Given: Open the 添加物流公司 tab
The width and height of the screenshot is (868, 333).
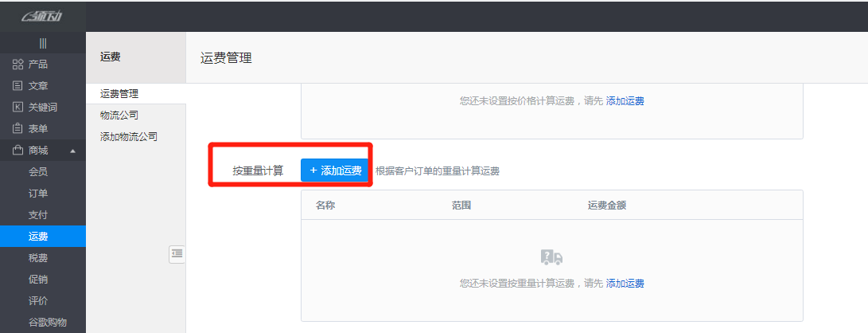Looking at the screenshot, I should 129,137.
